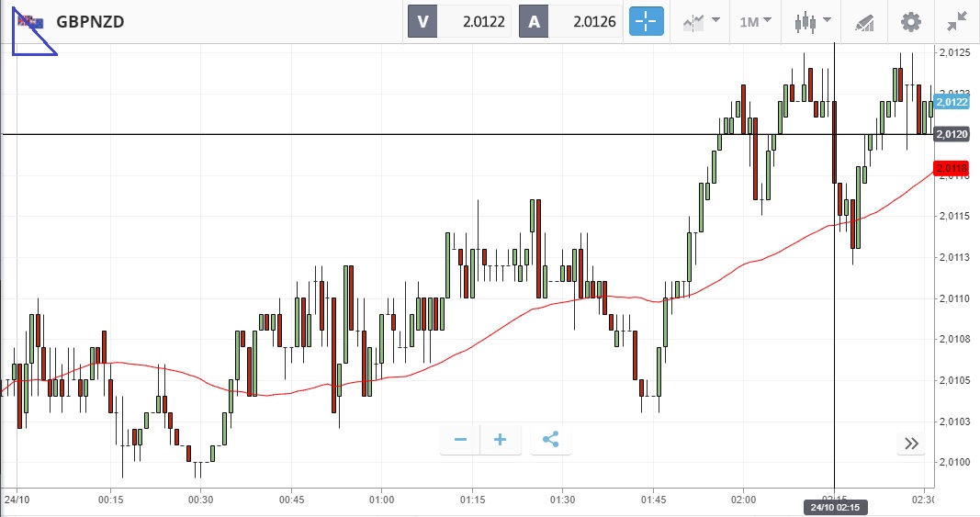Screen dimensions: 980x517
Task: Open the chart indicators dropdown
Action: (x=700, y=21)
